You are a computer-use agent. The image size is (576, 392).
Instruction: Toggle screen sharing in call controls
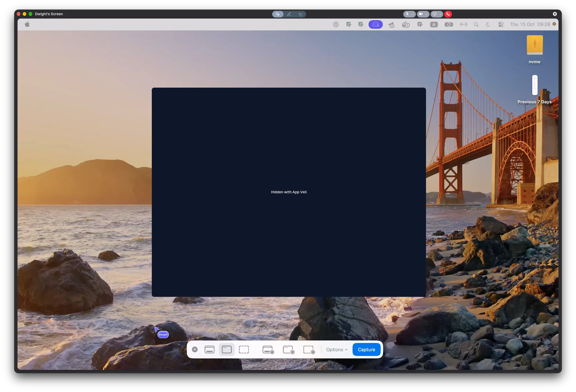(x=435, y=14)
